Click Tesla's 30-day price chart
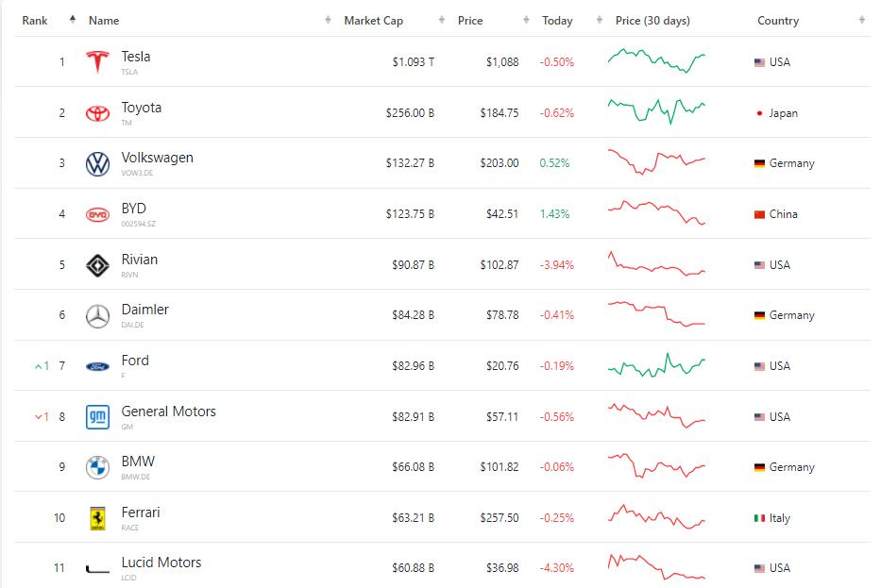Viewport: 881px width, 588px height. pyautogui.click(x=656, y=61)
